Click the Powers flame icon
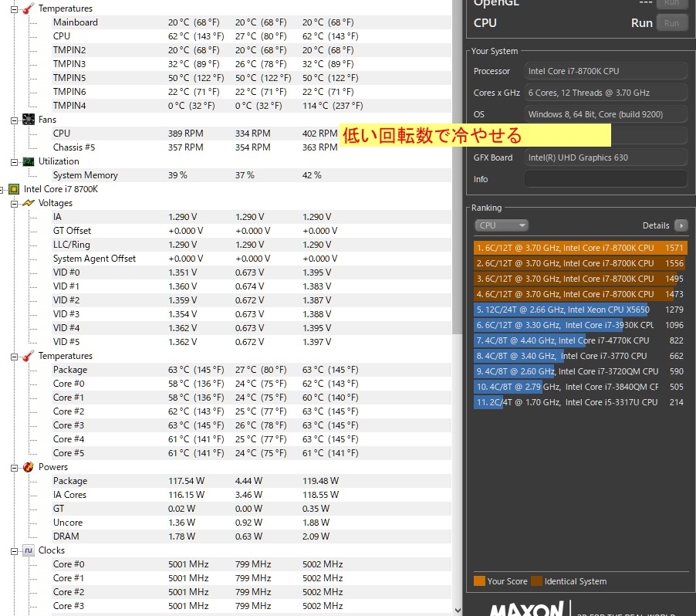This screenshot has height=616, width=696. [x=29, y=467]
